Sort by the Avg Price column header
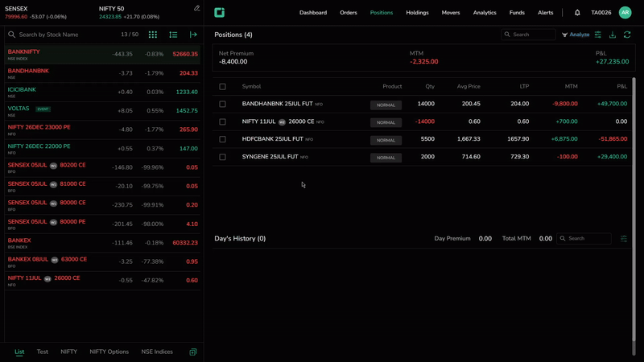 [469, 87]
